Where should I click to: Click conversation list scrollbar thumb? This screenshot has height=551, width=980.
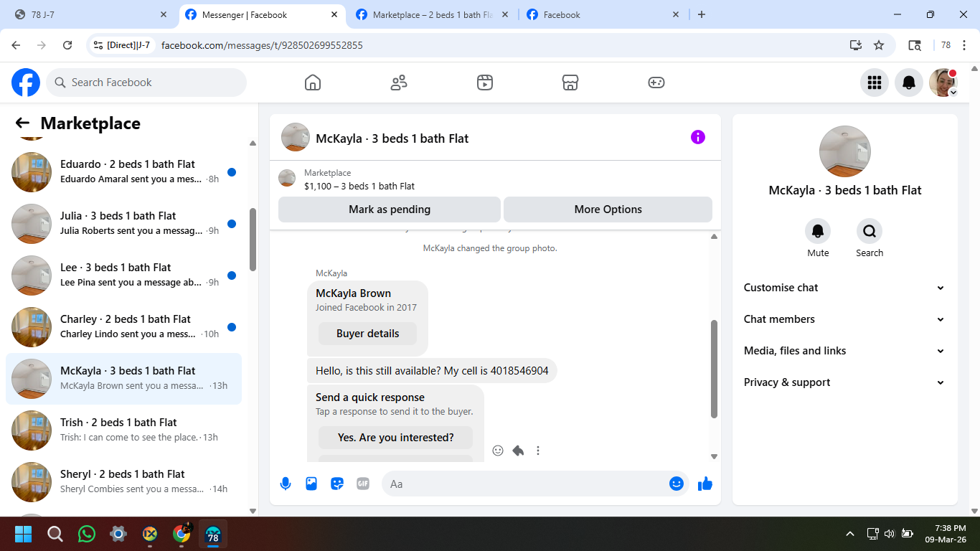click(x=253, y=240)
